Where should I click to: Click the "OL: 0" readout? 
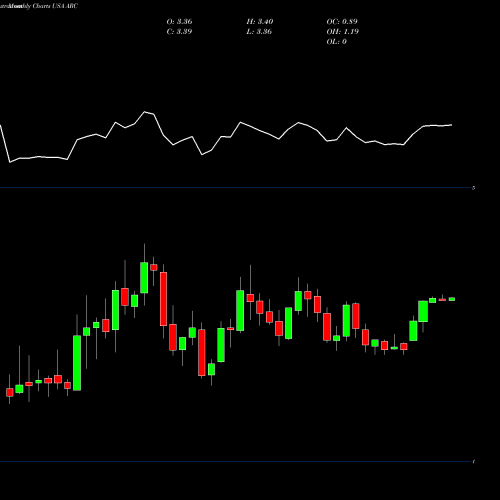pyautogui.click(x=336, y=42)
